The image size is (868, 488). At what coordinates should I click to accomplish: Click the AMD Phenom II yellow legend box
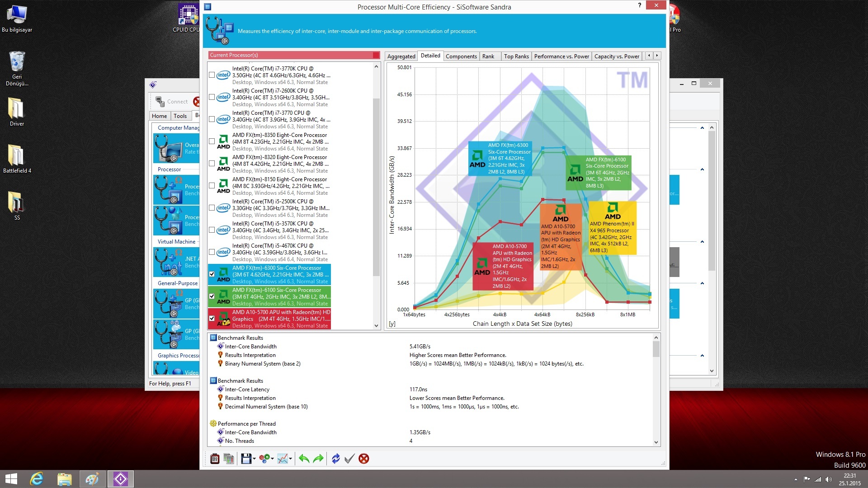[x=613, y=228]
